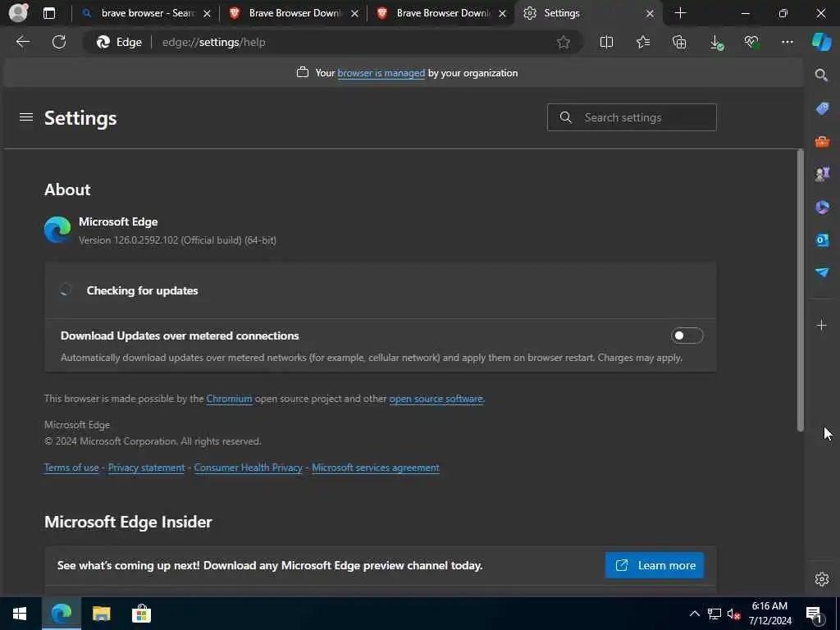Open a new tab with plus button
The width and height of the screenshot is (840, 630).
680,13
